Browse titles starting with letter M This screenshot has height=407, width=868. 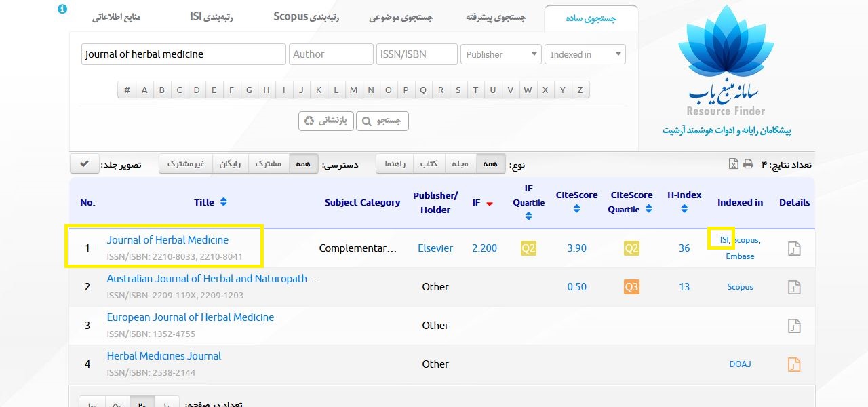[353, 90]
